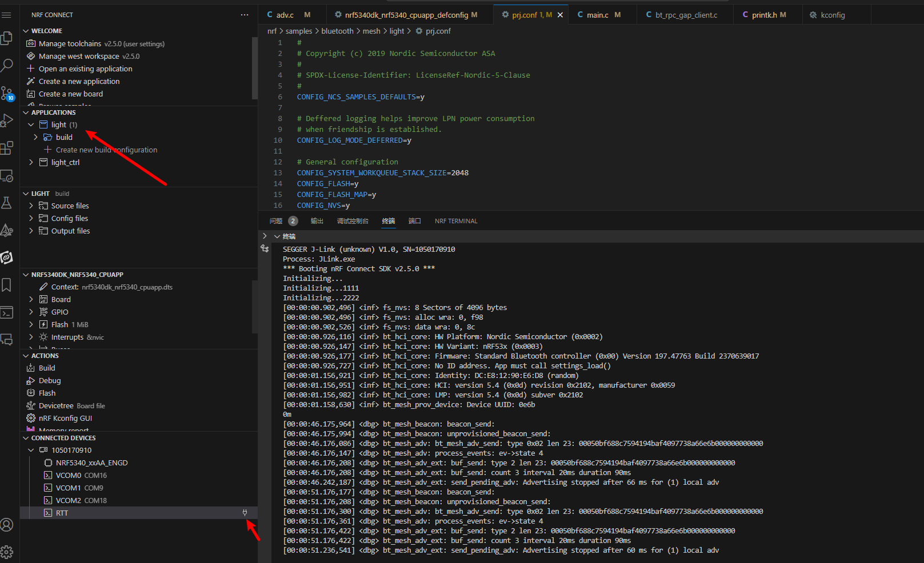Image resolution: width=924 pixels, height=563 pixels.
Task: Collapse CONNECTED DEVICES section
Action: click(x=26, y=438)
